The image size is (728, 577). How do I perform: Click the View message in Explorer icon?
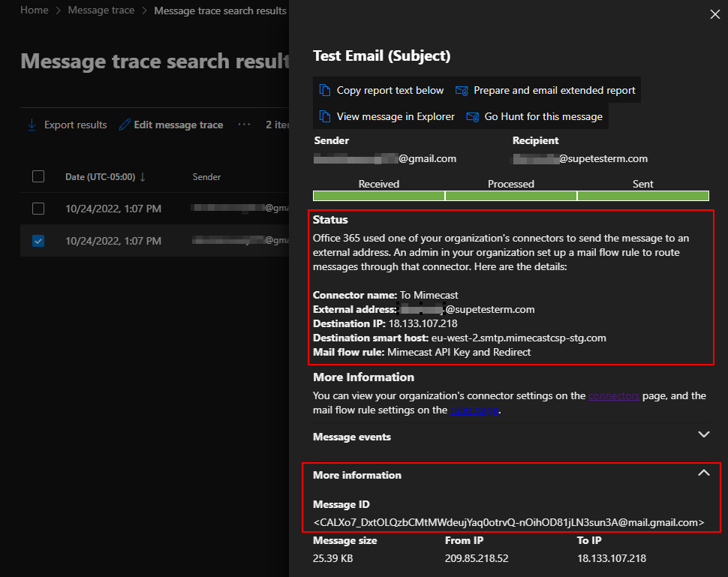[x=324, y=116]
